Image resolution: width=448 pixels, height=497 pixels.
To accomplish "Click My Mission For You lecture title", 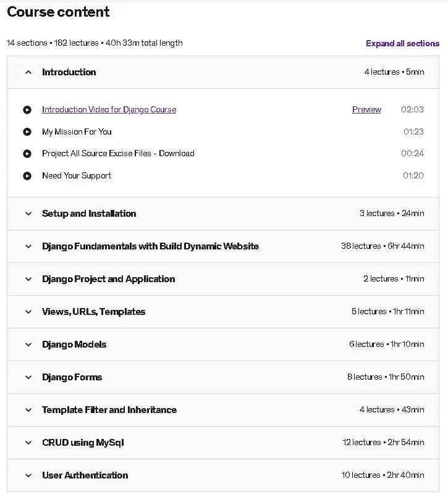I will [77, 132].
